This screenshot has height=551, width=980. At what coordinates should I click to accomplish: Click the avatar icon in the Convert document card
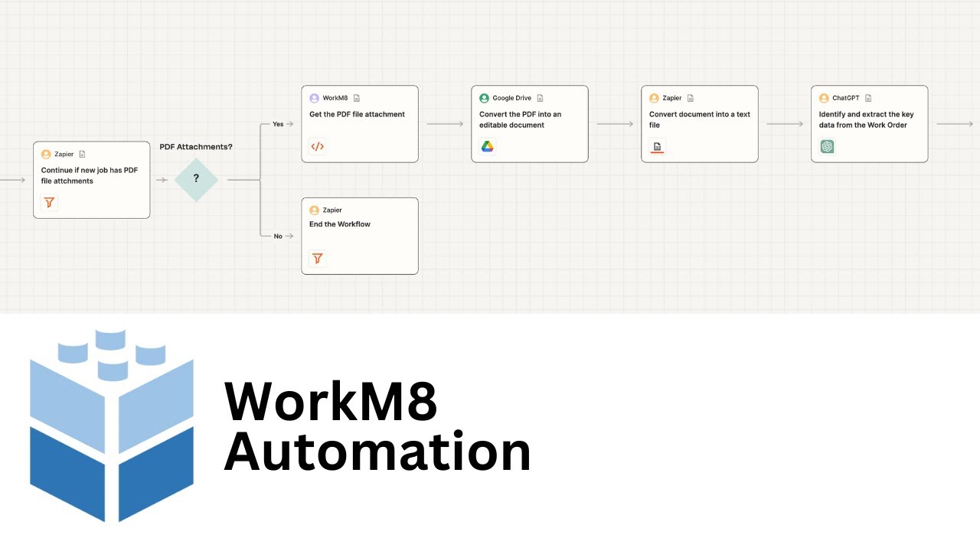coord(654,98)
